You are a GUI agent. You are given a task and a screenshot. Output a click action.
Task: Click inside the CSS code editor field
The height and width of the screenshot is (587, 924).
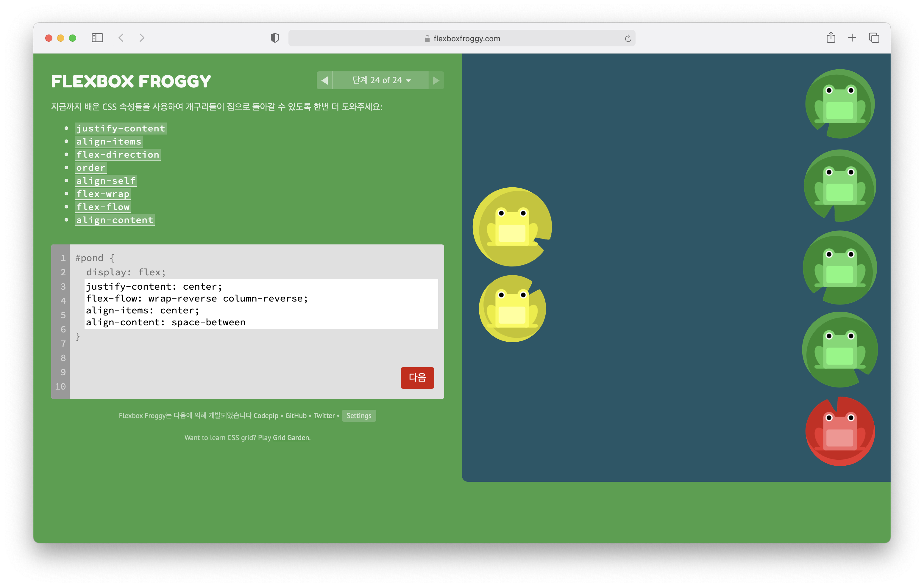(x=261, y=304)
